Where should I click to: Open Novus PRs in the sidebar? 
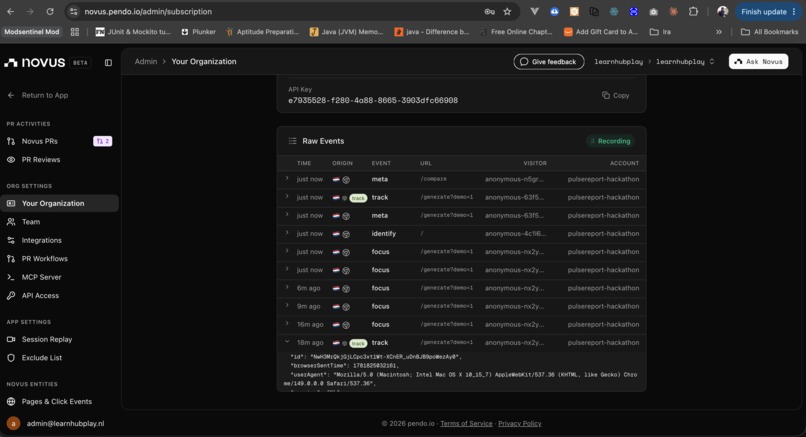tap(40, 141)
